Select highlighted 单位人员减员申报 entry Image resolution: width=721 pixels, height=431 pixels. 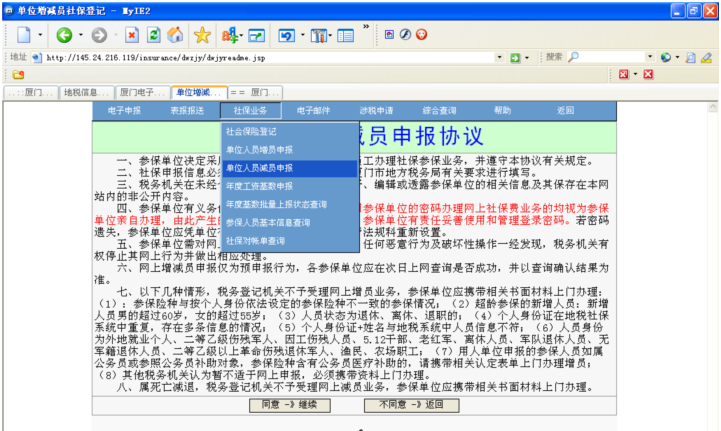point(290,168)
